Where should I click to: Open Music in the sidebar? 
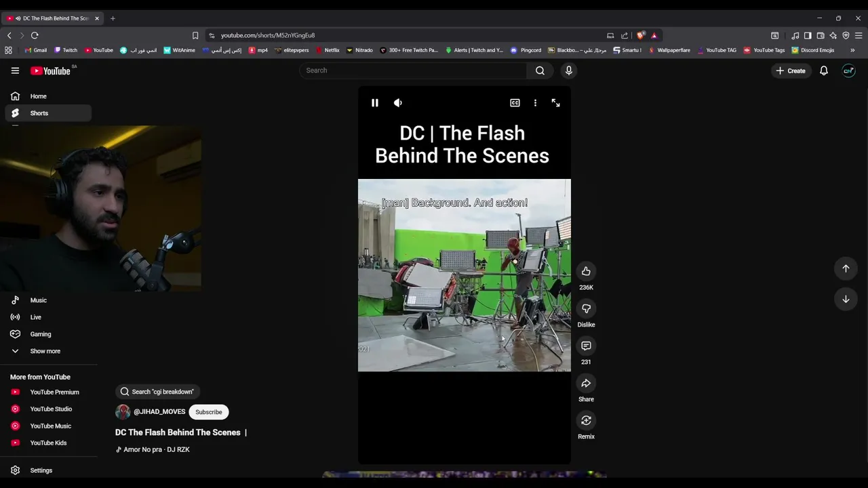click(x=48, y=300)
